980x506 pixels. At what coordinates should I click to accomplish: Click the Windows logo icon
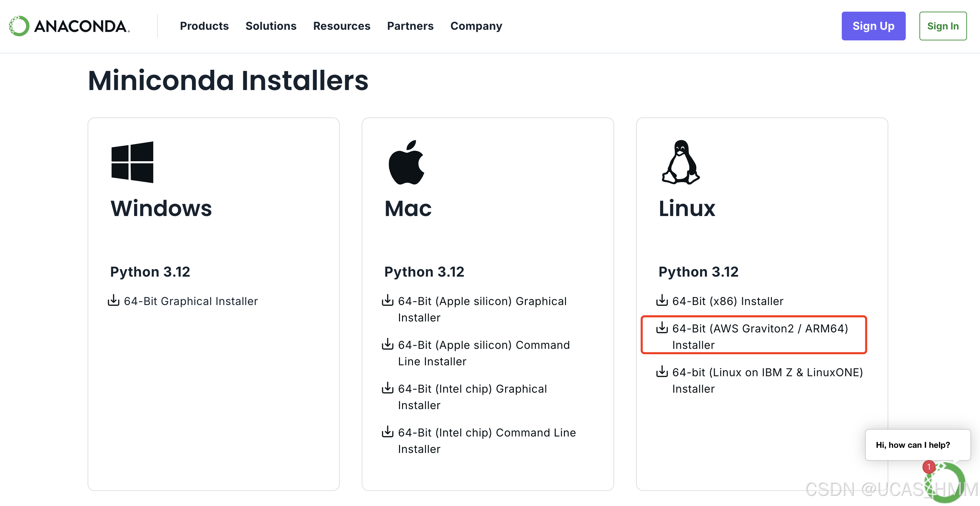coord(132,162)
